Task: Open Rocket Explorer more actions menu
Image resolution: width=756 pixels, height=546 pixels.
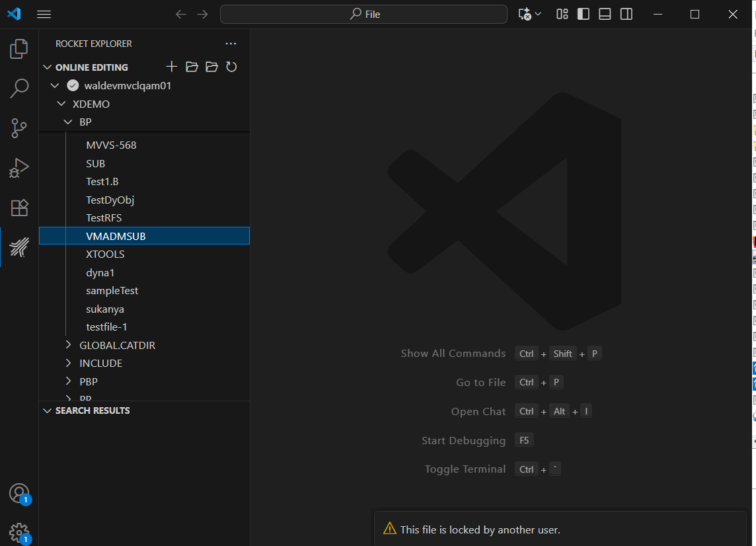Action: tap(231, 44)
